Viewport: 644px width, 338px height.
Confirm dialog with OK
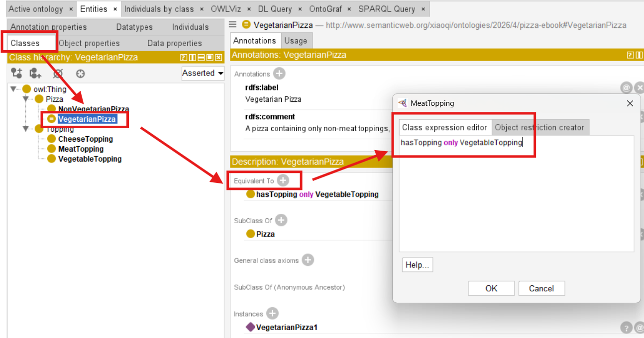(x=491, y=288)
